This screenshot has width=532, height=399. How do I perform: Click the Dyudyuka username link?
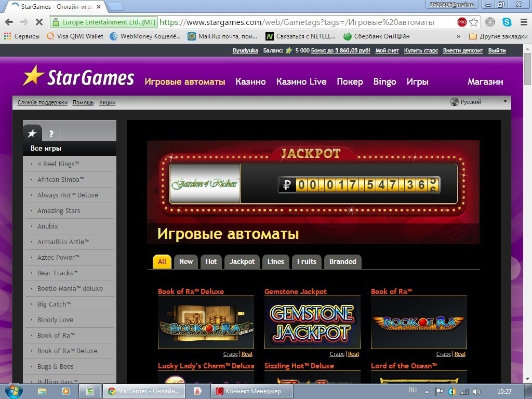coord(245,50)
